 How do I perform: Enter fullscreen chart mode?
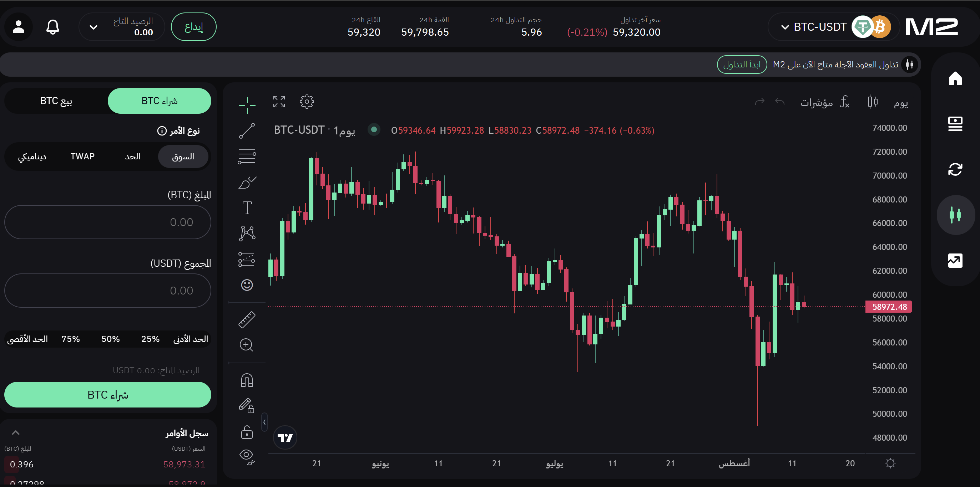(279, 102)
